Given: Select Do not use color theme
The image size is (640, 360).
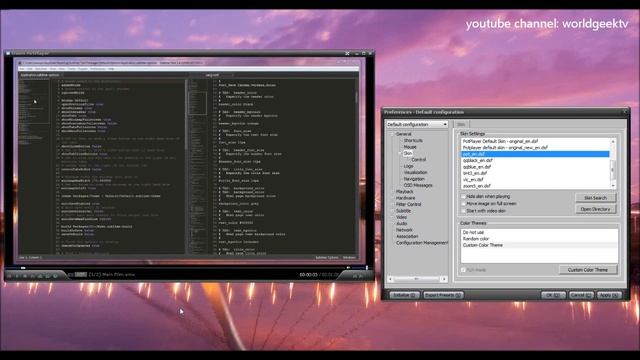Looking at the screenshot, I should click(539, 232).
